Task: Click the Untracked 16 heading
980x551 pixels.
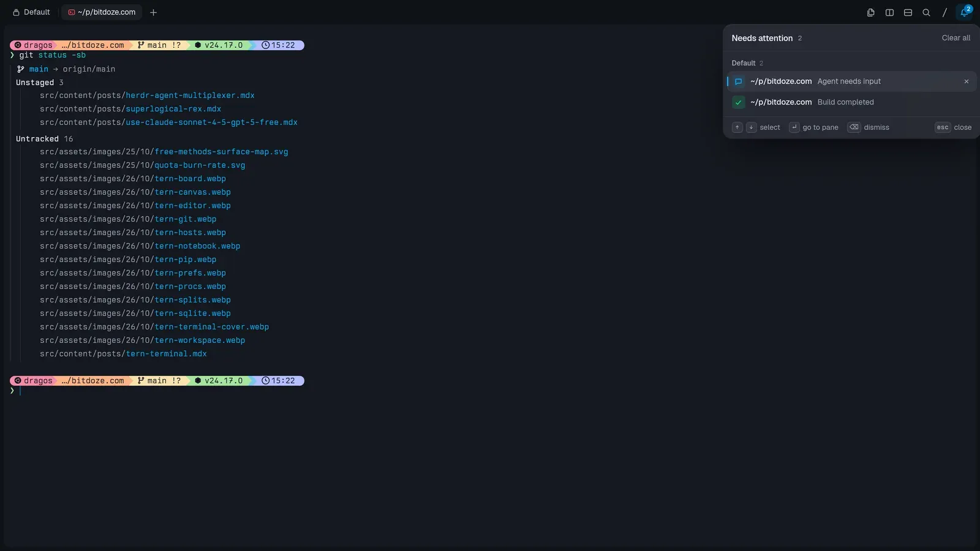Action: click(44, 139)
